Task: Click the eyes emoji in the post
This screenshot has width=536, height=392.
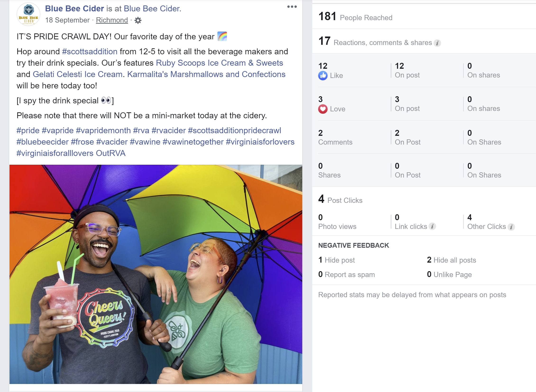Action: [x=106, y=101]
